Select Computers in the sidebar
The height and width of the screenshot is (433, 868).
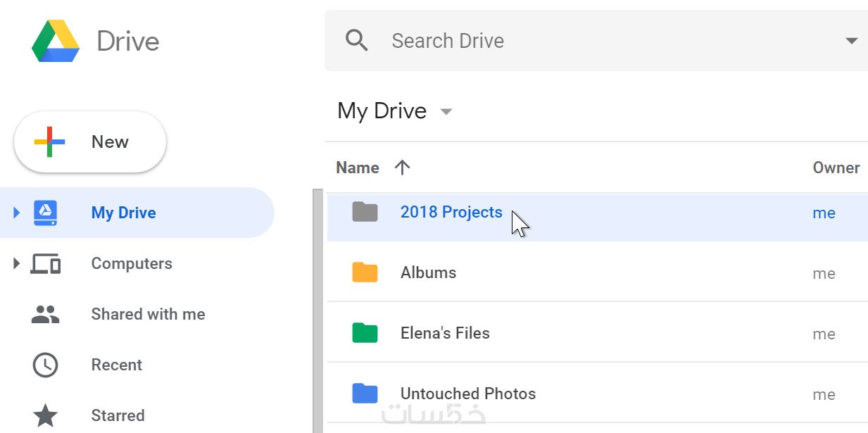pyautogui.click(x=132, y=263)
